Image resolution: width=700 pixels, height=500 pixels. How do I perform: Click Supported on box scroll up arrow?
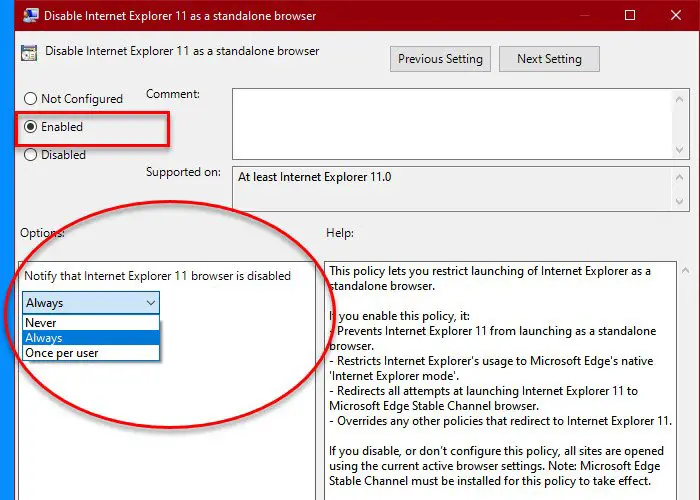pyautogui.click(x=679, y=177)
